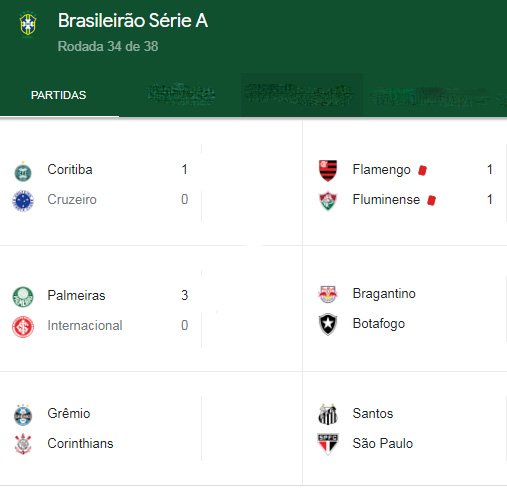The height and width of the screenshot is (489, 507).
Task: Click the Internacional team crest
Action: (x=23, y=327)
